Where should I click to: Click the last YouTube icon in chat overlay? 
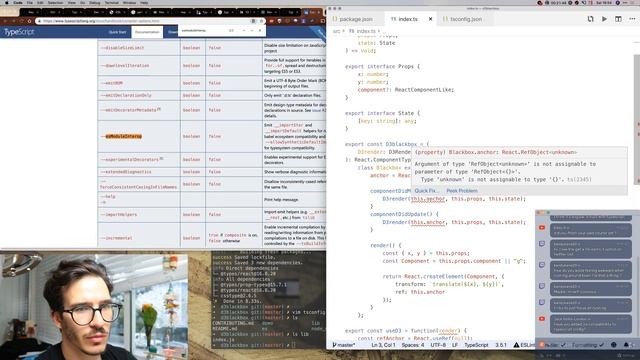click(x=542, y=319)
